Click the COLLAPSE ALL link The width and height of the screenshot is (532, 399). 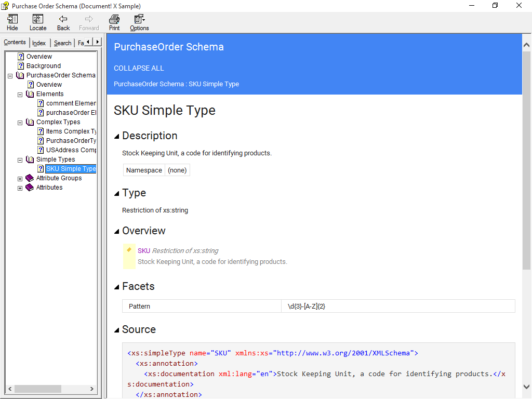[139, 68]
